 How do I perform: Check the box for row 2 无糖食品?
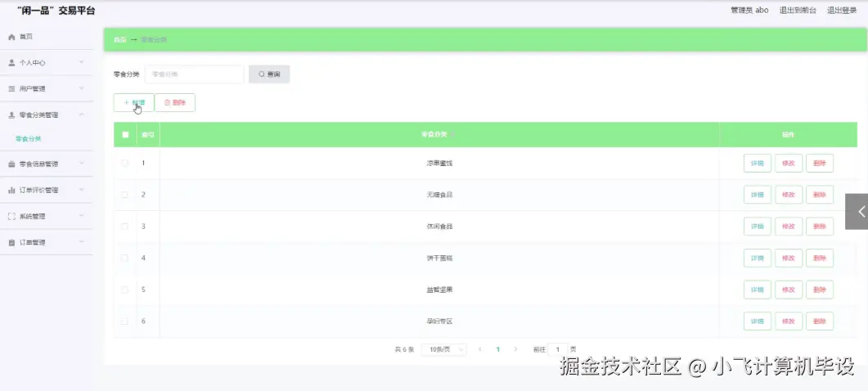(125, 195)
